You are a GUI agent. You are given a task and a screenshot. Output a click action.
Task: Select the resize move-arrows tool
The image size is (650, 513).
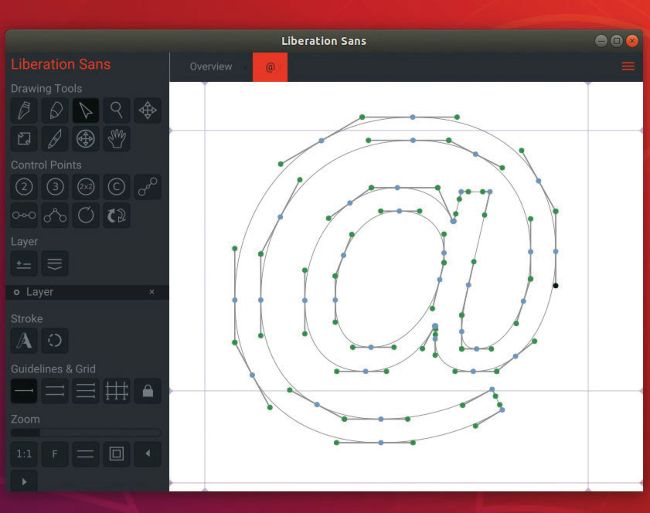click(x=148, y=110)
